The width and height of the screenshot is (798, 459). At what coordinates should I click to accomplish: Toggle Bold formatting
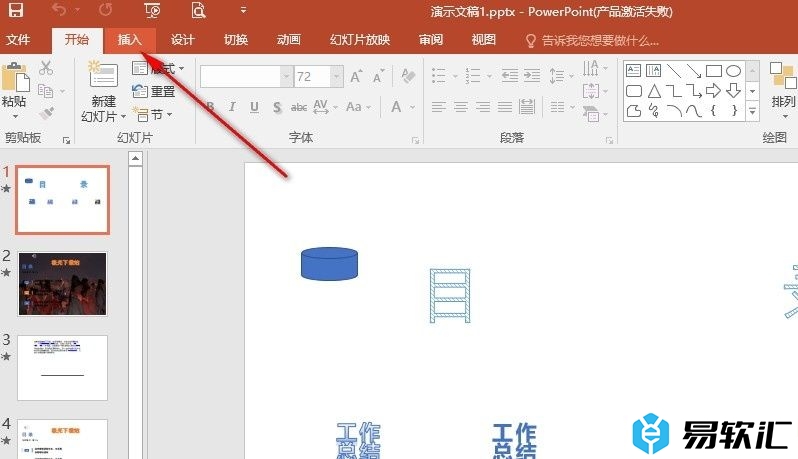210,107
